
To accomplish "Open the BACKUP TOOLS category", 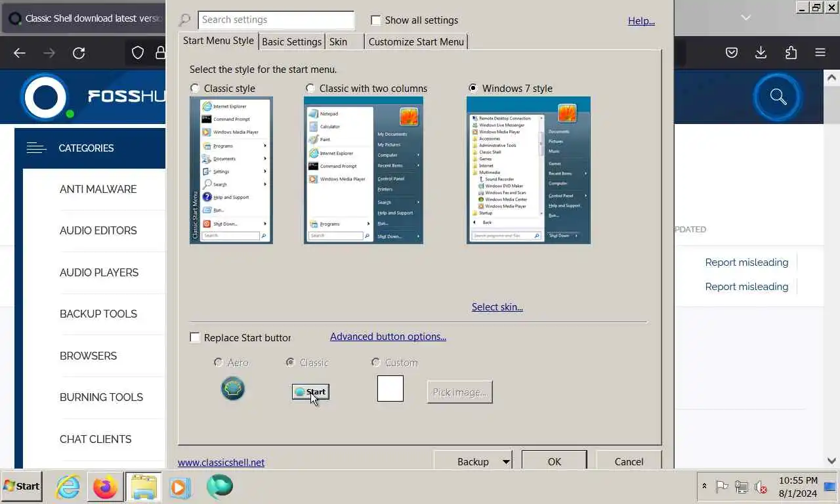I will click(98, 314).
